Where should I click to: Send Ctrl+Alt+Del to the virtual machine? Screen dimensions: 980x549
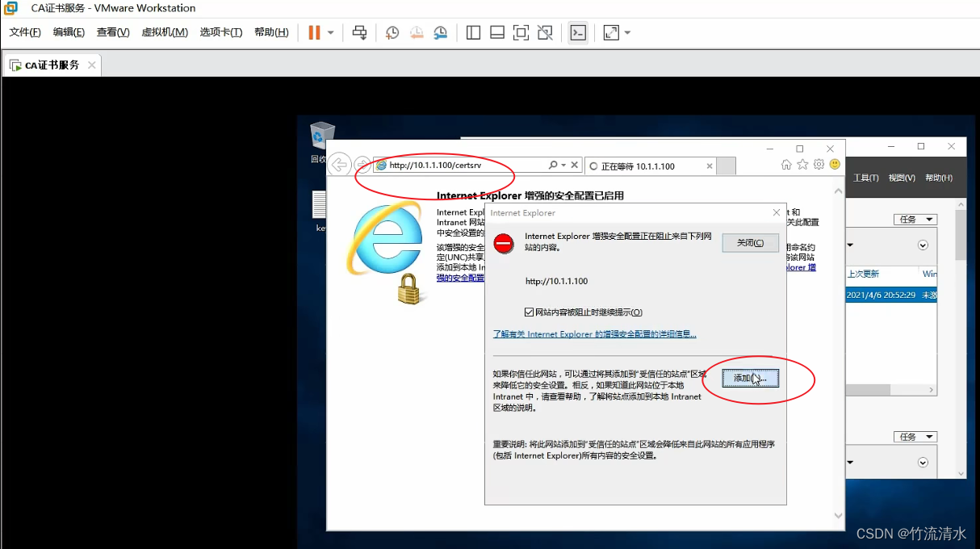coord(360,32)
